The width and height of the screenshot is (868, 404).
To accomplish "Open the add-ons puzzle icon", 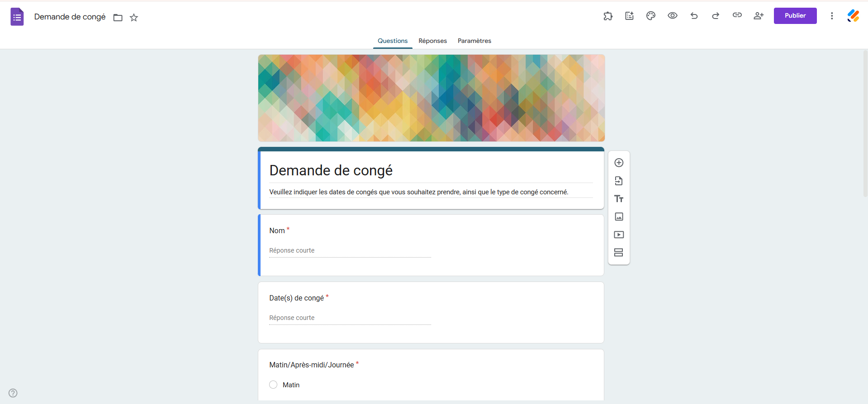I will pos(608,16).
